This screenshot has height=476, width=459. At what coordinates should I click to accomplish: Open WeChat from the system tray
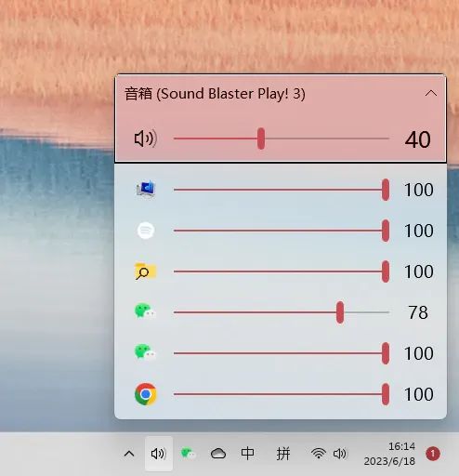click(188, 454)
